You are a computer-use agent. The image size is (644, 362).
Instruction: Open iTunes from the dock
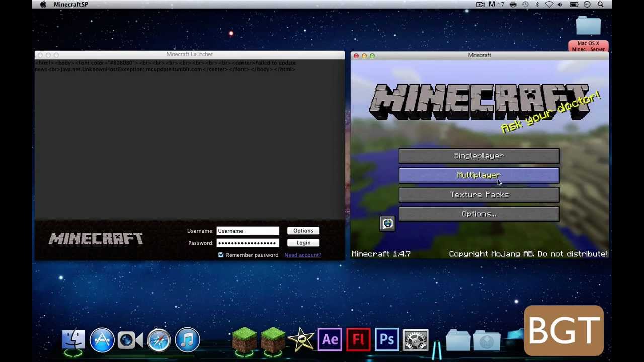[x=187, y=340]
